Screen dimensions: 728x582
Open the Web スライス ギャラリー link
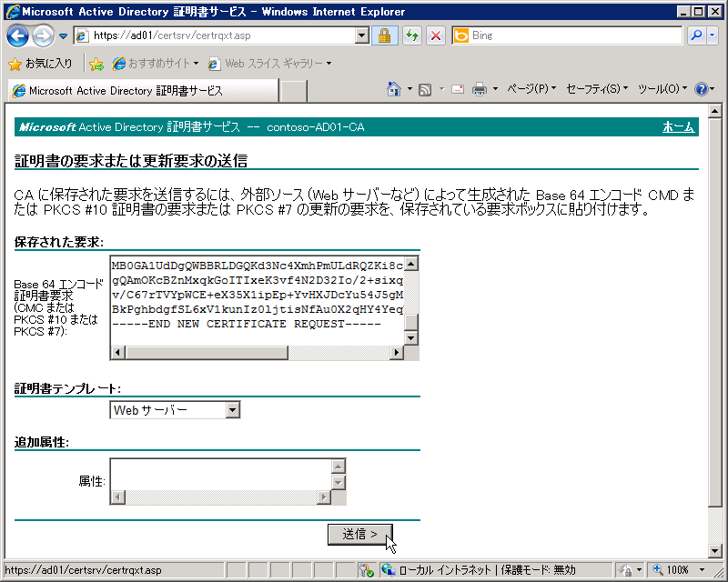coord(269,64)
